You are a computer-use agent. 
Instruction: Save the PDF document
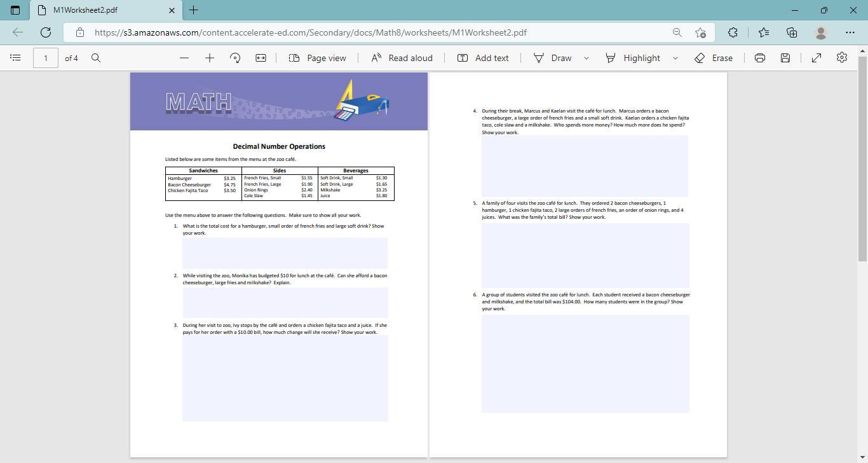[x=785, y=58]
